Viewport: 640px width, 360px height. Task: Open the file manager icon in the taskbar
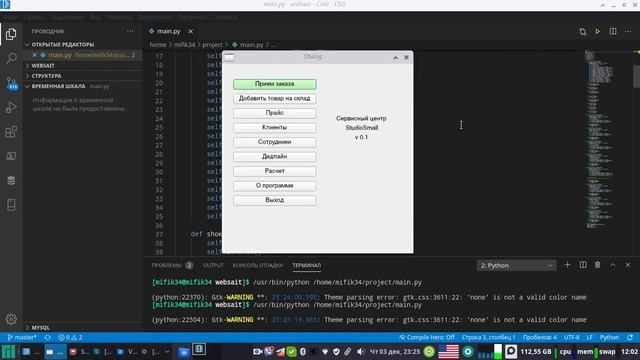[184, 351]
